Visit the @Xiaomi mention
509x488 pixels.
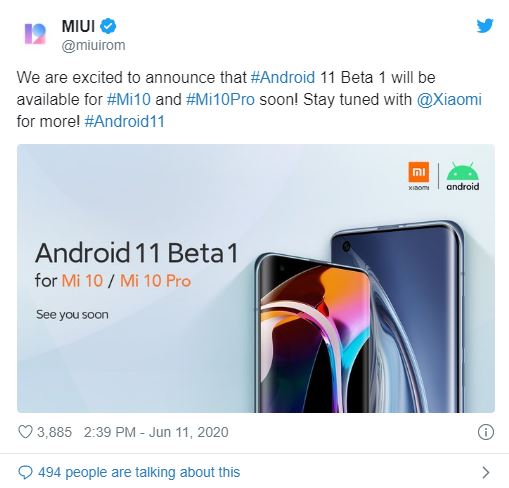(x=449, y=99)
